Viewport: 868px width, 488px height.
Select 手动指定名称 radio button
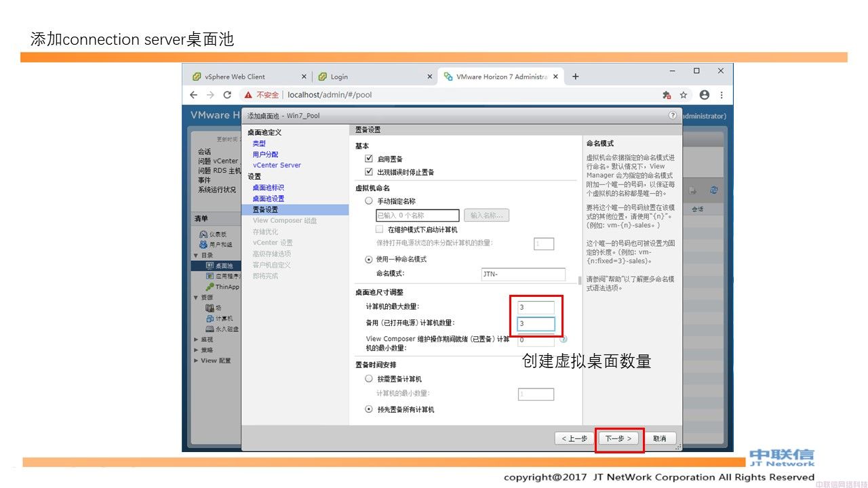[369, 201]
